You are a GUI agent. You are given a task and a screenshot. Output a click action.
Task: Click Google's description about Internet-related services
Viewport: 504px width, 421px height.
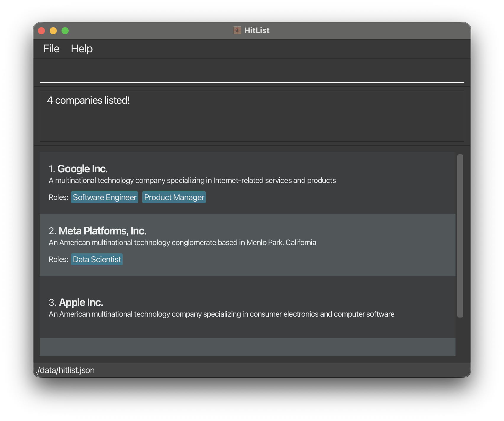pyautogui.click(x=192, y=181)
